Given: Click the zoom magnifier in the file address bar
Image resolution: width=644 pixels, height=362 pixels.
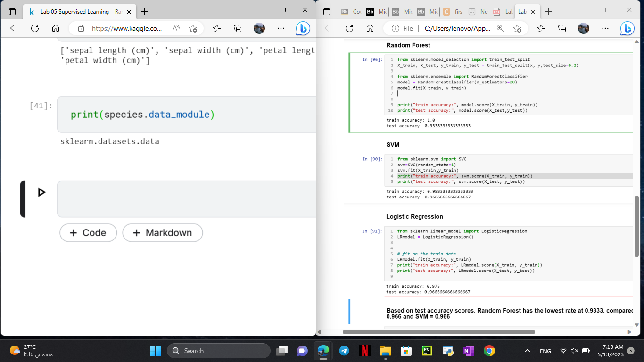Looking at the screenshot, I should [500, 28].
